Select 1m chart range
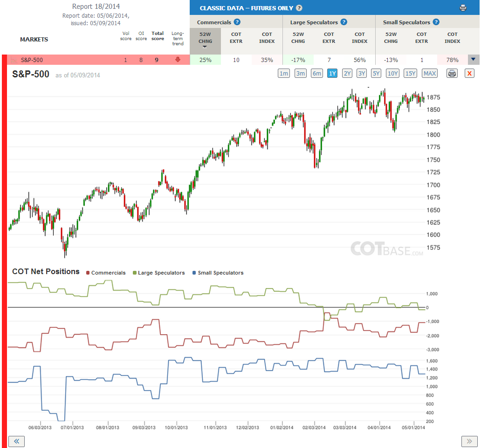The image size is (481, 448). point(284,74)
